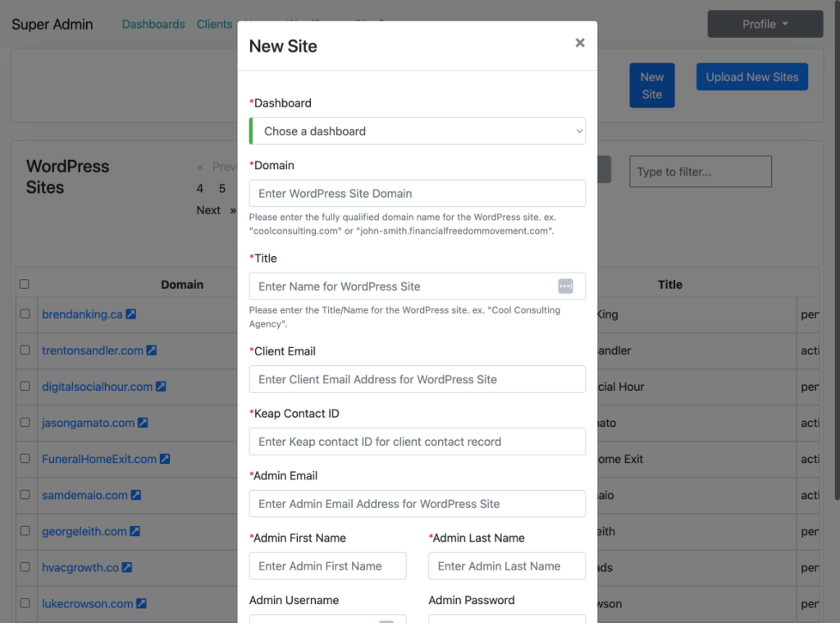The image size is (840, 623).
Task: Click the Domain column header
Action: (x=182, y=285)
